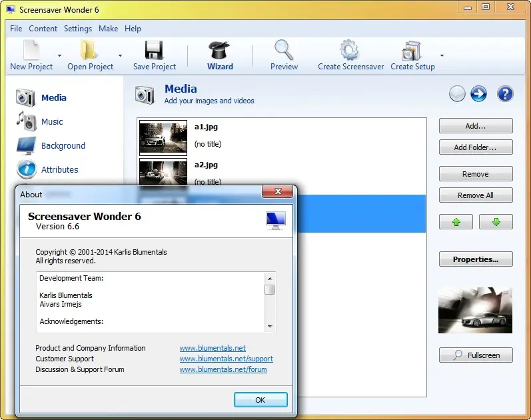Click the Create Setup icon
Image resolution: width=531 pixels, height=420 pixels.
pos(411,50)
